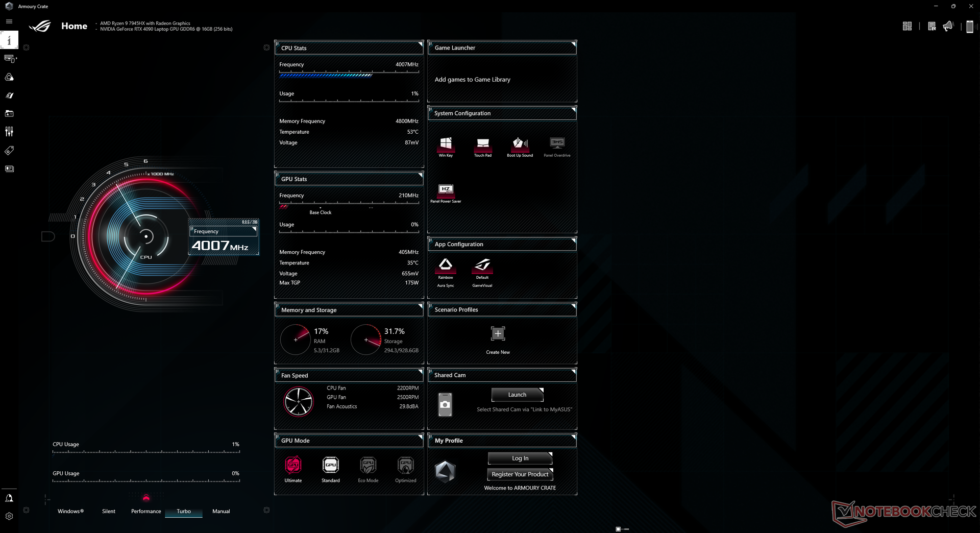This screenshot has height=533, width=980.
Task: Switch to Windows operating mode
Action: 70,511
